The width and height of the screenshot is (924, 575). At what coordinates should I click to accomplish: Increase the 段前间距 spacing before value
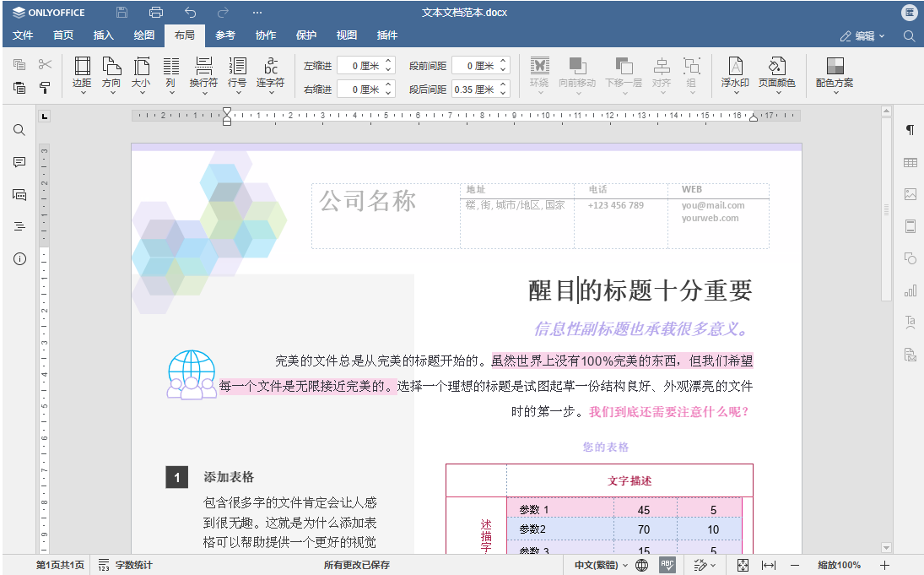(x=503, y=62)
